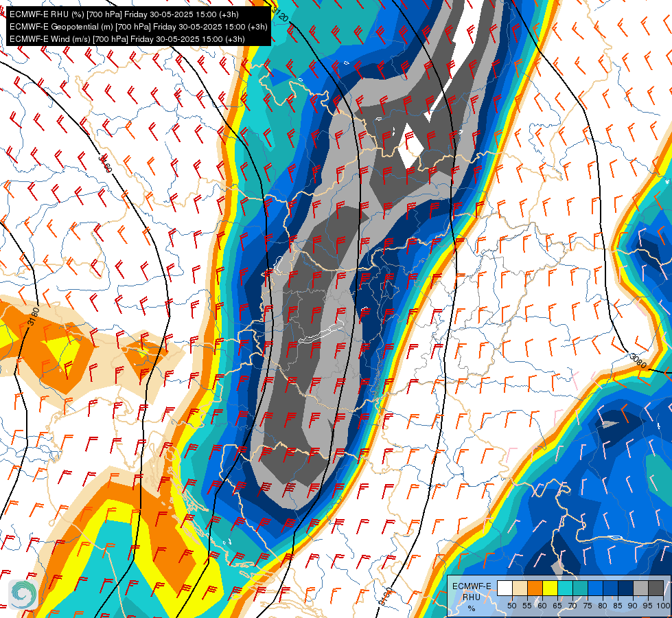Click the '3080' geopotential contour label
This screenshot has height=618, width=672.
(x=638, y=360)
